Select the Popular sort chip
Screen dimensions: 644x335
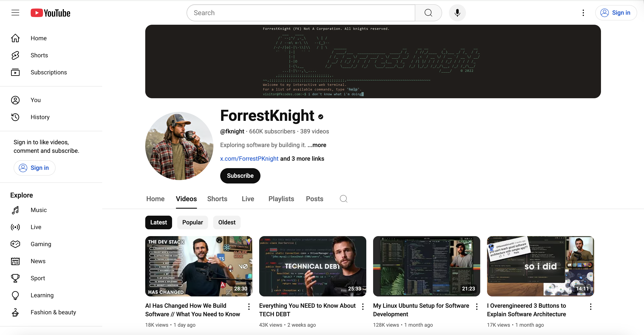pos(193,222)
